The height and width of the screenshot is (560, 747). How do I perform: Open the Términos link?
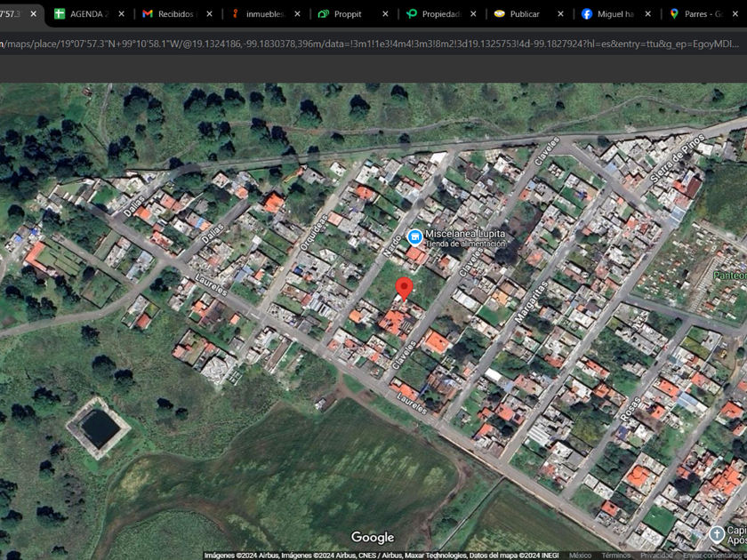point(615,556)
